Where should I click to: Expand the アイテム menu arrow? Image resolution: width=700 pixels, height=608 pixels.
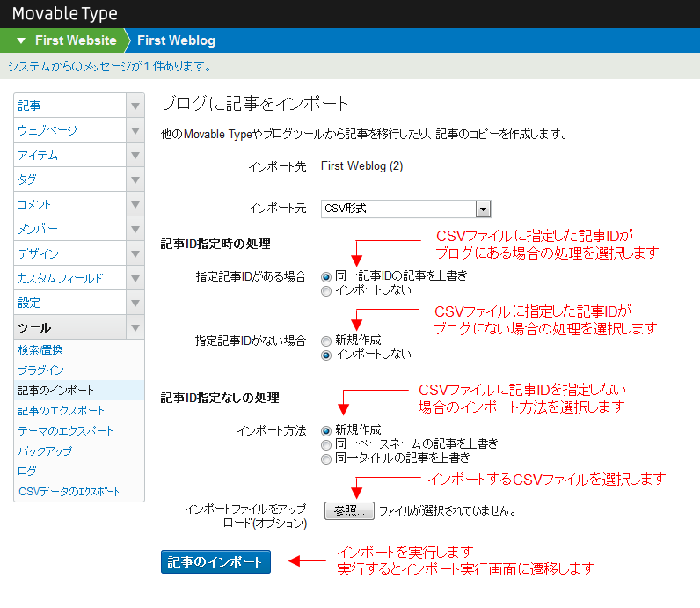[x=135, y=155]
